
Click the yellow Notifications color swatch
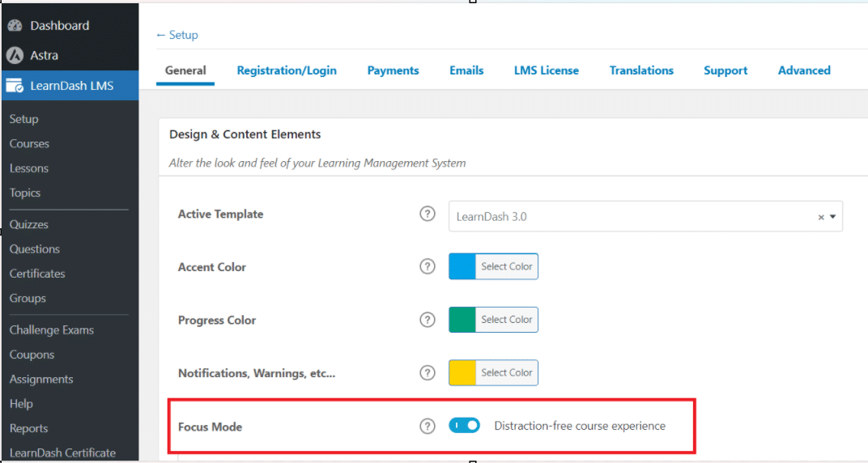pos(462,373)
